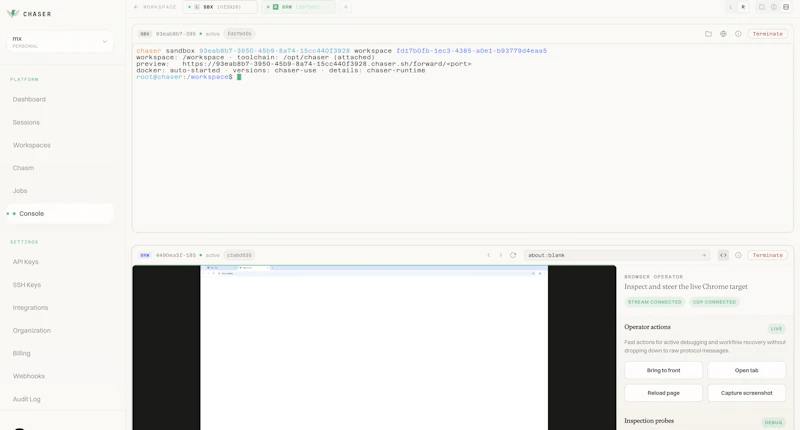The height and width of the screenshot is (430, 800).
Task: Click sandbox ID link in terminal
Action: pos(274,50)
